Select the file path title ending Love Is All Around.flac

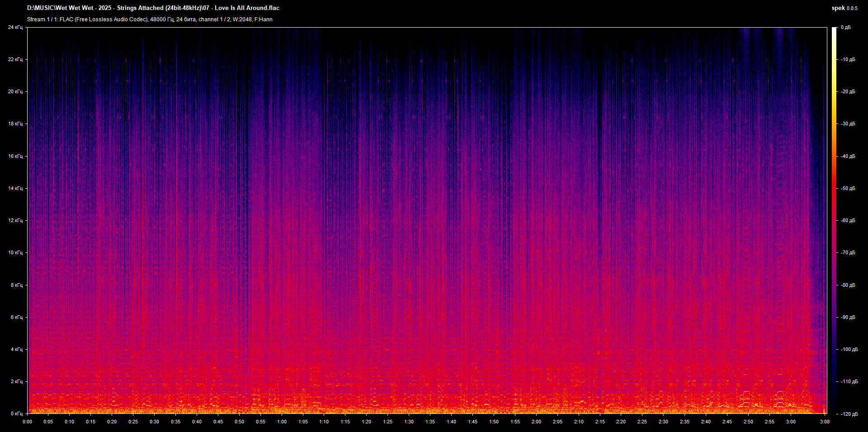(x=153, y=8)
